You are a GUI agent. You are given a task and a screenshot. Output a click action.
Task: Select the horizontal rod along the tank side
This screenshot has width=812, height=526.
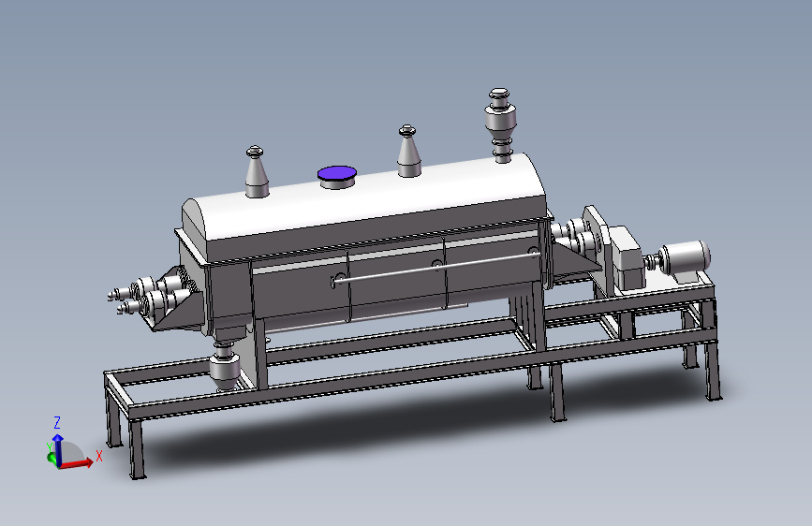click(437, 267)
